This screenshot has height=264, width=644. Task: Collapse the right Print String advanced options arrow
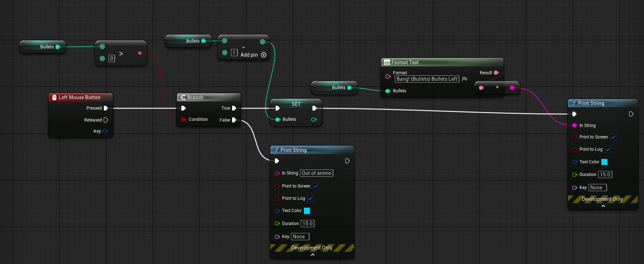(603, 206)
